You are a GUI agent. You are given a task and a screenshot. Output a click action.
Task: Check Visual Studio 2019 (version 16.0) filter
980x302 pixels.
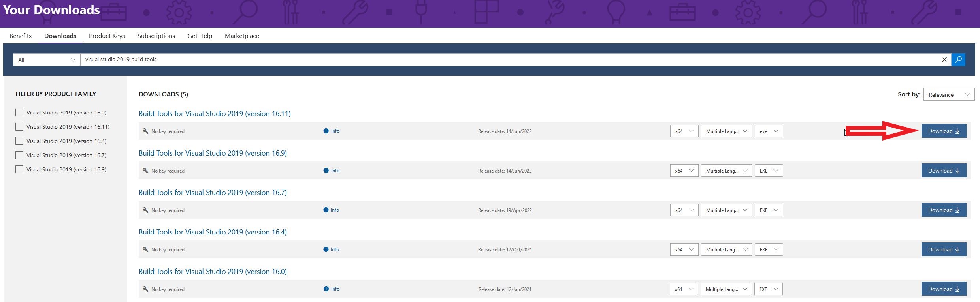[19, 113]
